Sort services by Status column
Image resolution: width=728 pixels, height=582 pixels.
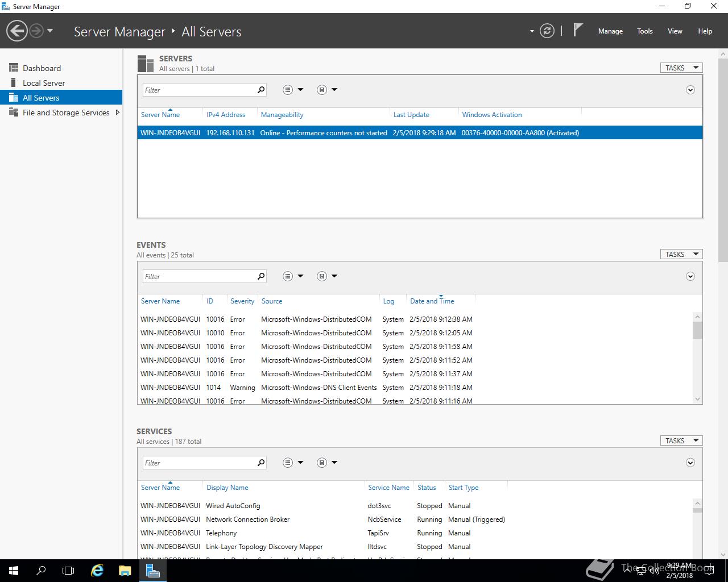click(x=427, y=488)
